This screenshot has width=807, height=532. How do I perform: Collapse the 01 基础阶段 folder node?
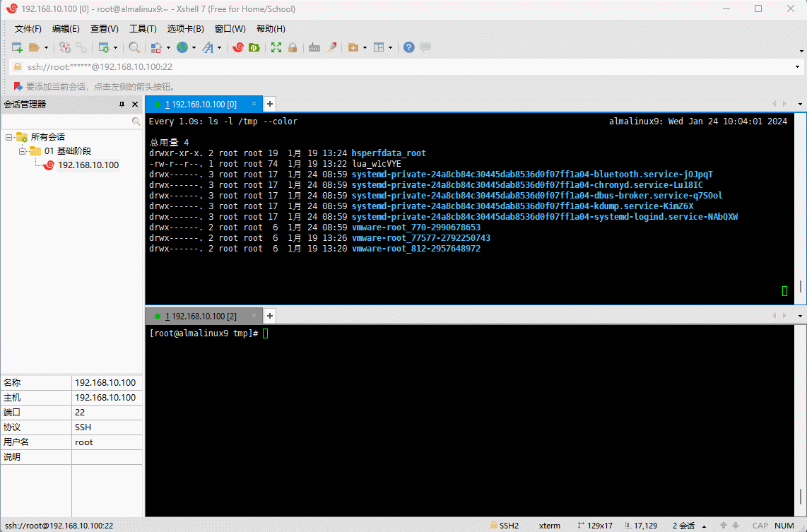click(22, 151)
